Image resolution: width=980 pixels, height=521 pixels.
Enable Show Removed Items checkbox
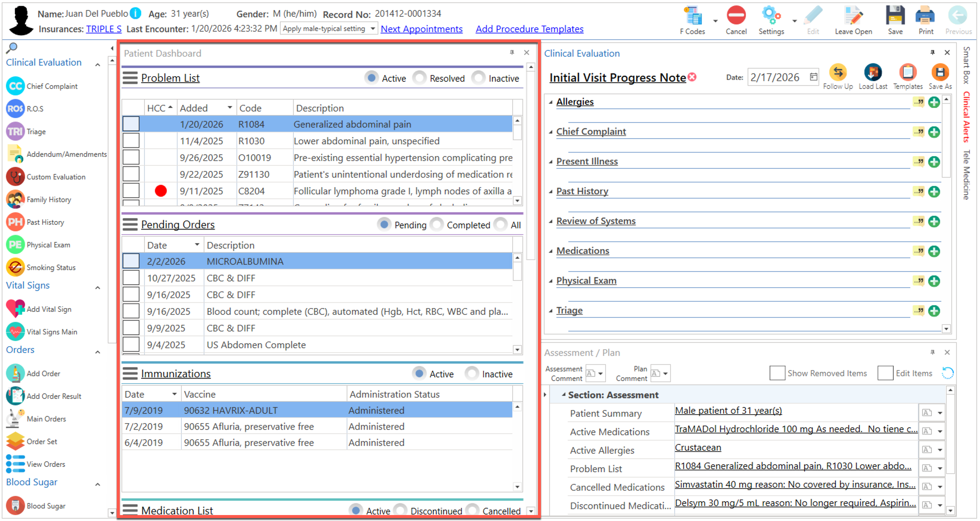click(777, 373)
